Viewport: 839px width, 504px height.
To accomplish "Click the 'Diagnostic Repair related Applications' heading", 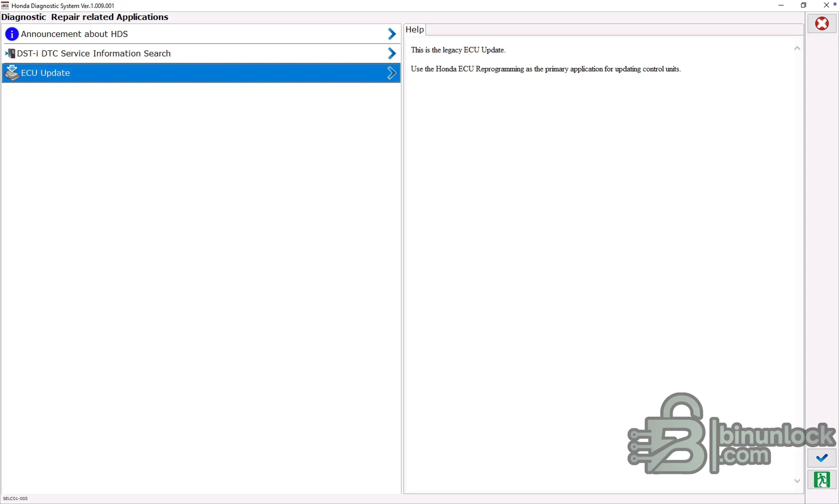I will pyautogui.click(x=85, y=17).
